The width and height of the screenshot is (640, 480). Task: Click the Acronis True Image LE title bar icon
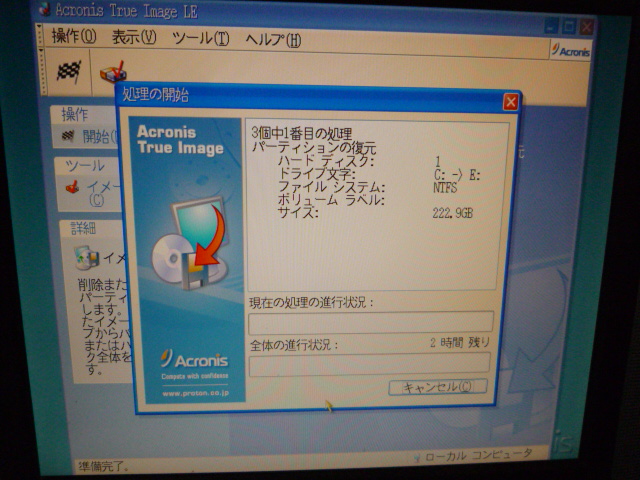tap(44, 9)
